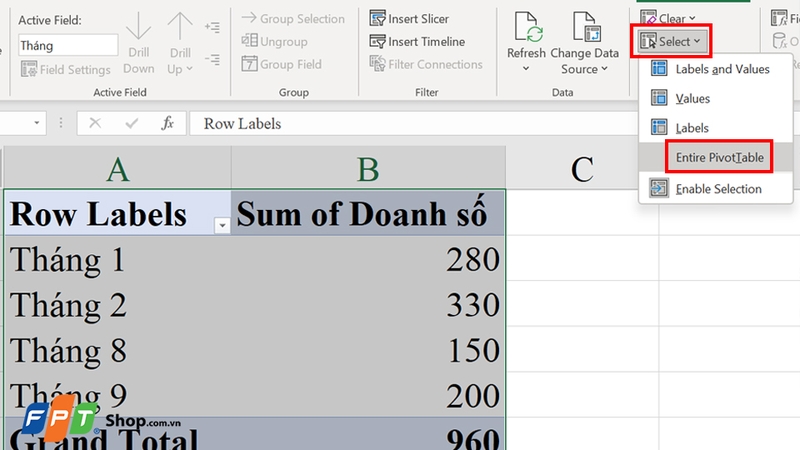Click the Drill Down arrow icon
The height and width of the screenshot is (450, 800).
(139, 27)
